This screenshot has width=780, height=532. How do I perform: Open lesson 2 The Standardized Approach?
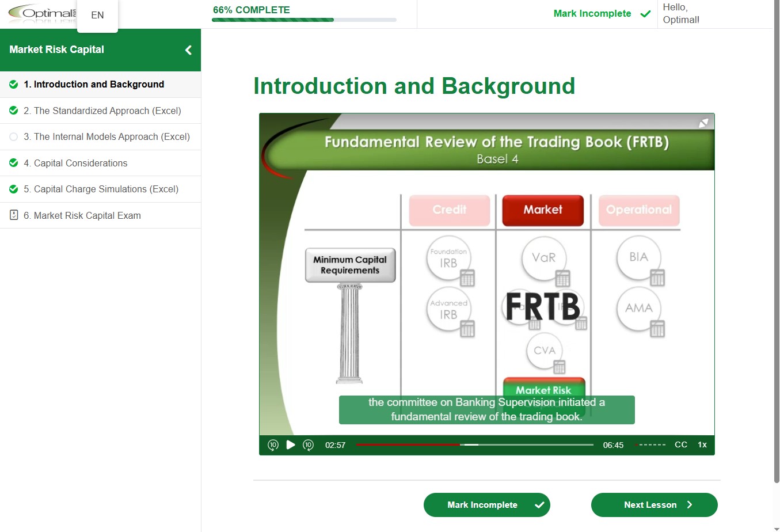pos(107,111)
